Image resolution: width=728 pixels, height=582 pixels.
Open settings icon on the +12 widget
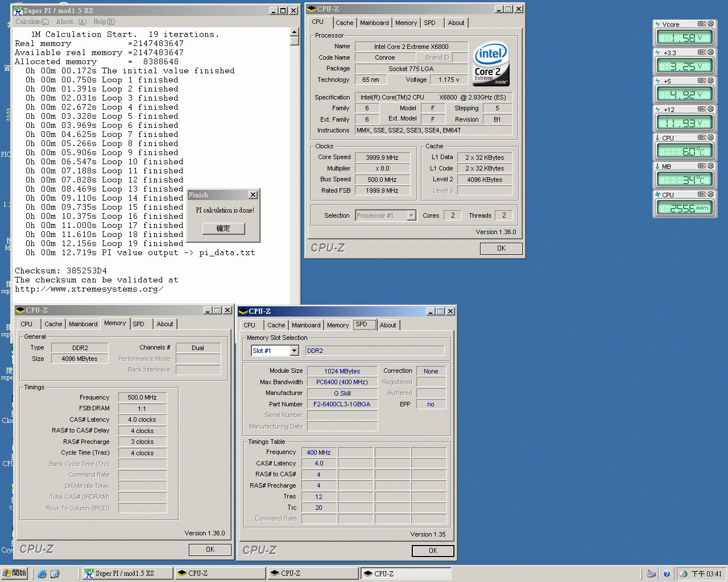pyautogui.click(x=702, y=109)
